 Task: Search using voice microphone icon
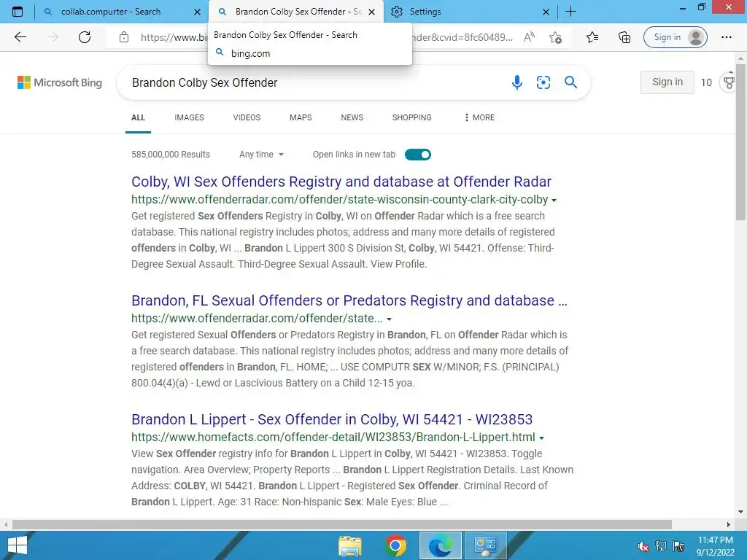pyautogui.click(x=517, y=82)
